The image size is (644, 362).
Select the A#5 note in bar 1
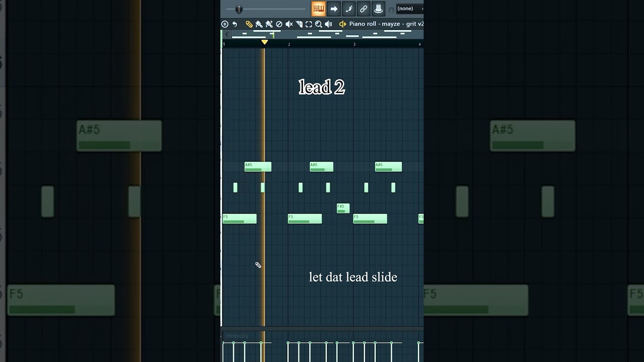[x=258, y=167]
